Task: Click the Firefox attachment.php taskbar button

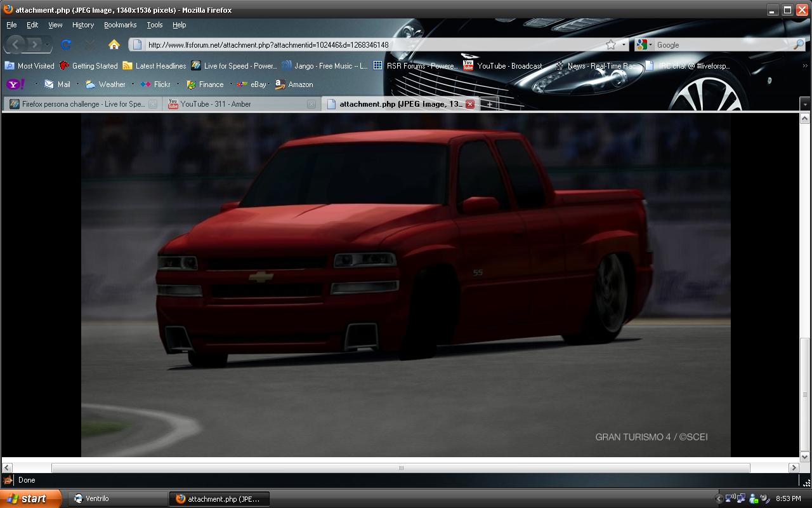Action: point(219,498)
